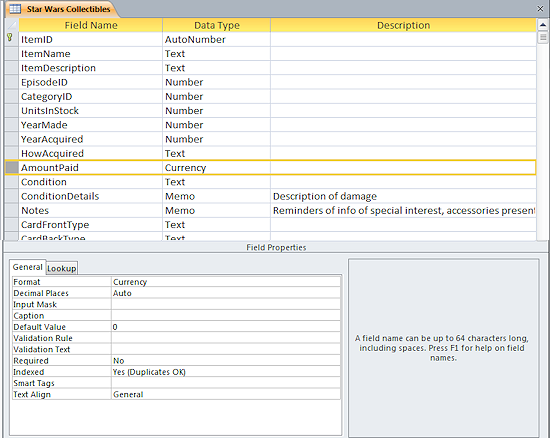
Task: Click the 'Description of damage' description cell
Action: pyautogui.click(x=403, y=196)
